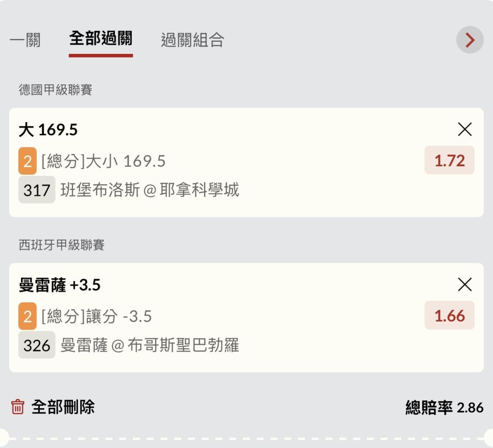The height and width of the screenshot is (448, 493).
Task: Expand tabs with the red chevron arrow
Action: coord(470,40)
